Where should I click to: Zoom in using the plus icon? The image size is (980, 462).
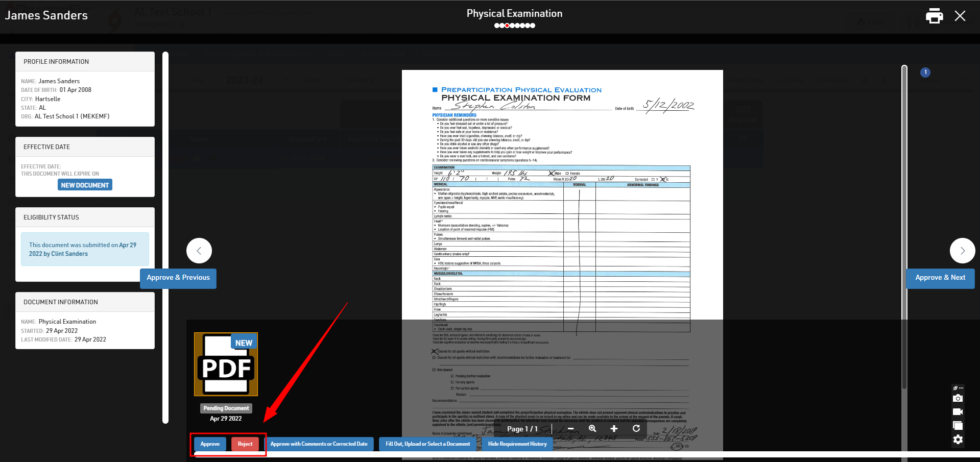pyautogui.click(x=614, y=429)
